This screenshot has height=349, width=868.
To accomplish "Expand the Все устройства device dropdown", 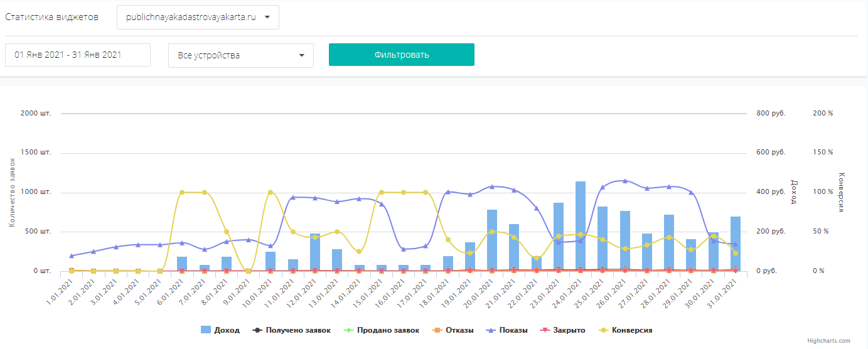I will pyautogui.click(x=240, y=55).
